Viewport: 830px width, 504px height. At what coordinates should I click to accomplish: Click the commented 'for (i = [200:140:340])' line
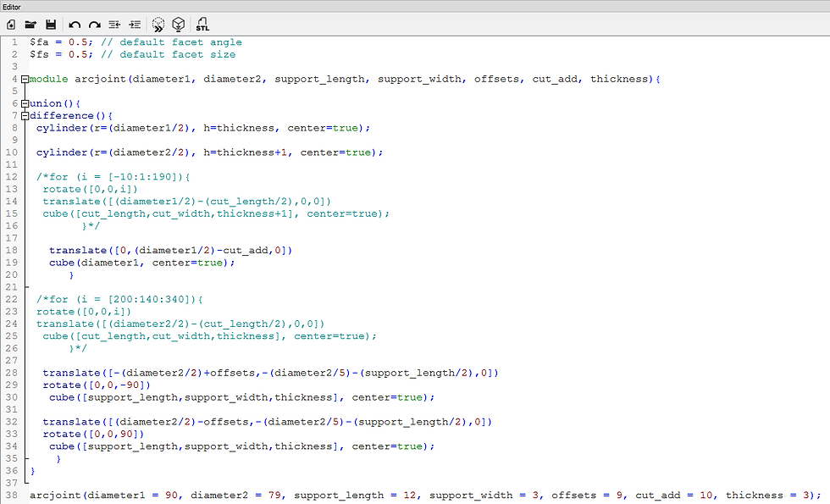point(119,300)
